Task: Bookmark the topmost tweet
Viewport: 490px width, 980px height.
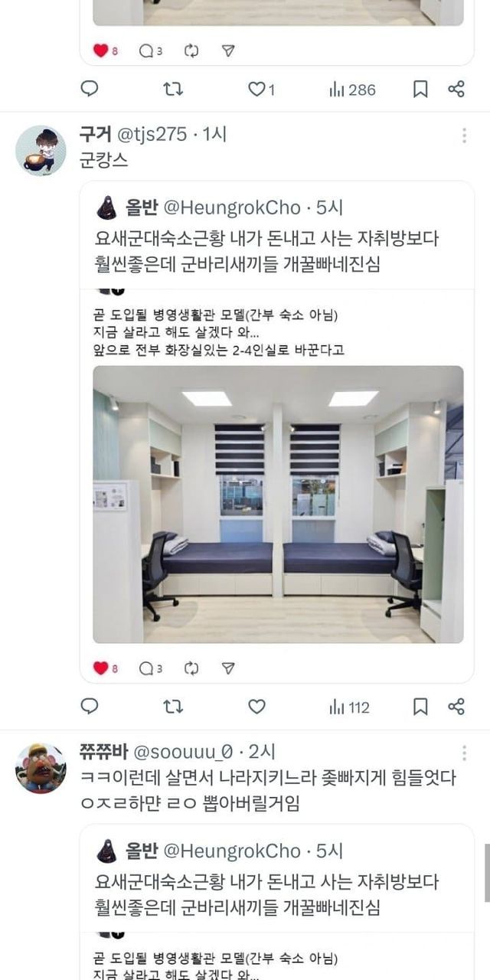Action: tap(420, 89)
